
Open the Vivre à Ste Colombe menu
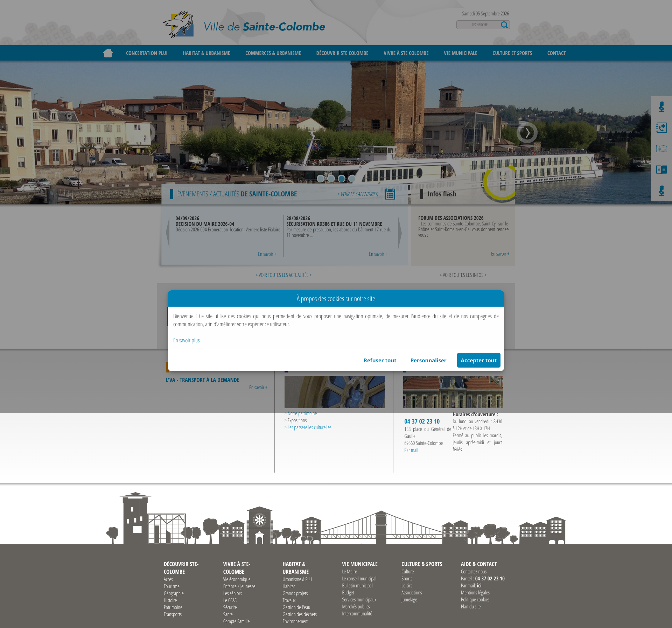click(x=406, y=53)
